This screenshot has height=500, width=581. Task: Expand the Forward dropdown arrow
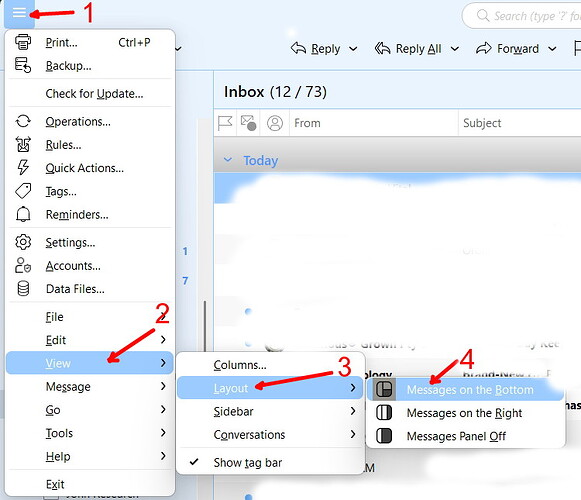pos(552,49)
